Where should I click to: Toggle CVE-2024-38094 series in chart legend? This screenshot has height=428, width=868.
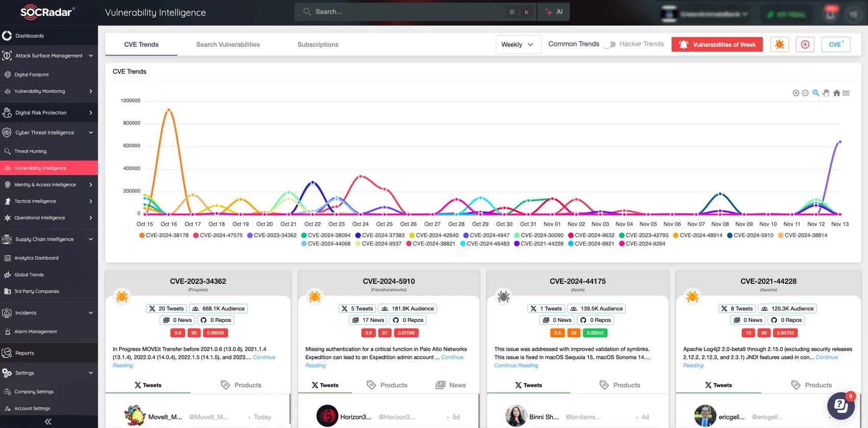pos(326,235)
